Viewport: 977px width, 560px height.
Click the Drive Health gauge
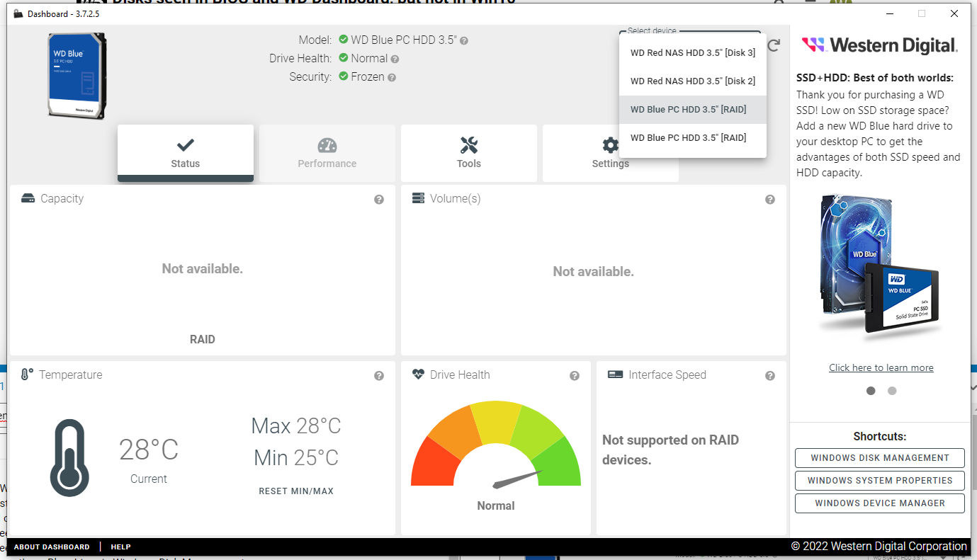tap(496, 445)
